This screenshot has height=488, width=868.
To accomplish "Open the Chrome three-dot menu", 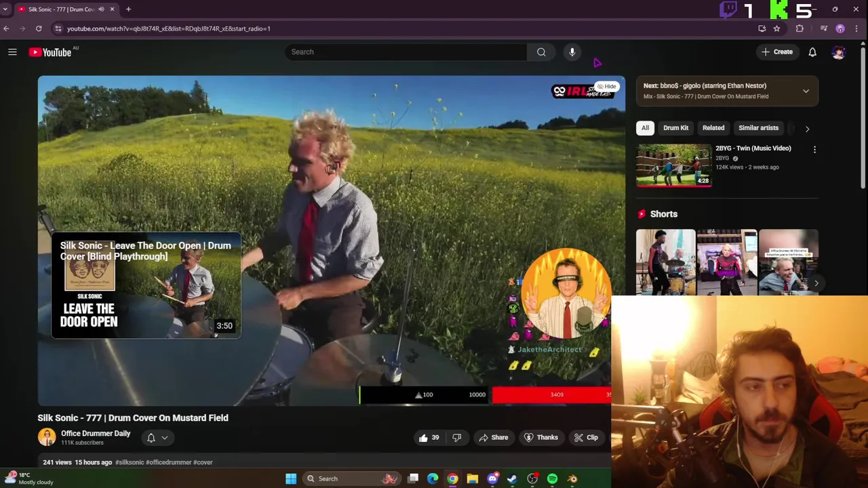I will (x=857, y=28).
